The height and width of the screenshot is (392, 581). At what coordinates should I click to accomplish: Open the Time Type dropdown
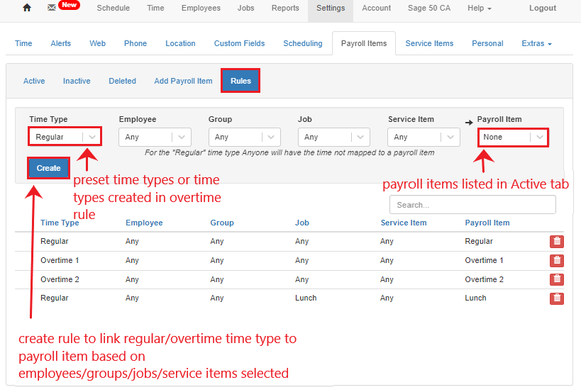coord(65,137)
